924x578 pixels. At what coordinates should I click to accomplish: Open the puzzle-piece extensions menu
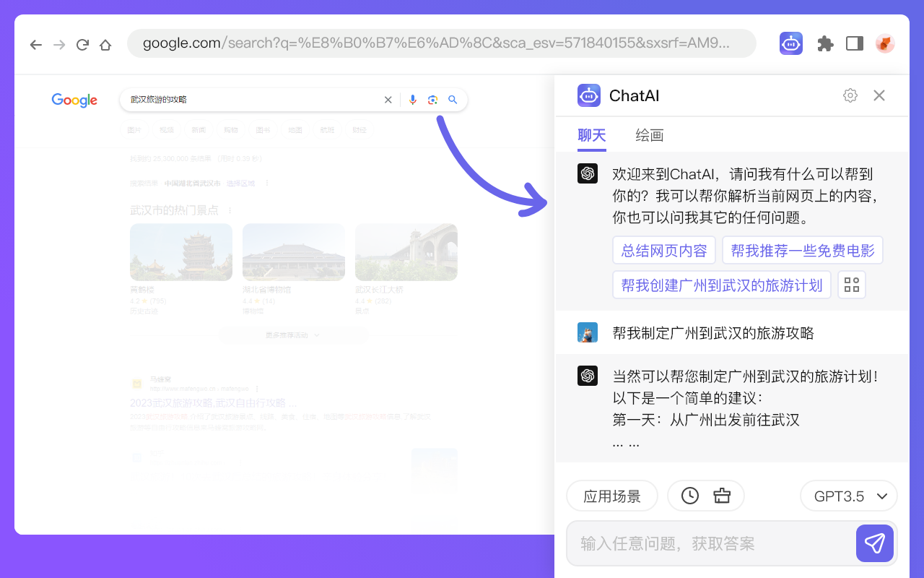(825, 44)
